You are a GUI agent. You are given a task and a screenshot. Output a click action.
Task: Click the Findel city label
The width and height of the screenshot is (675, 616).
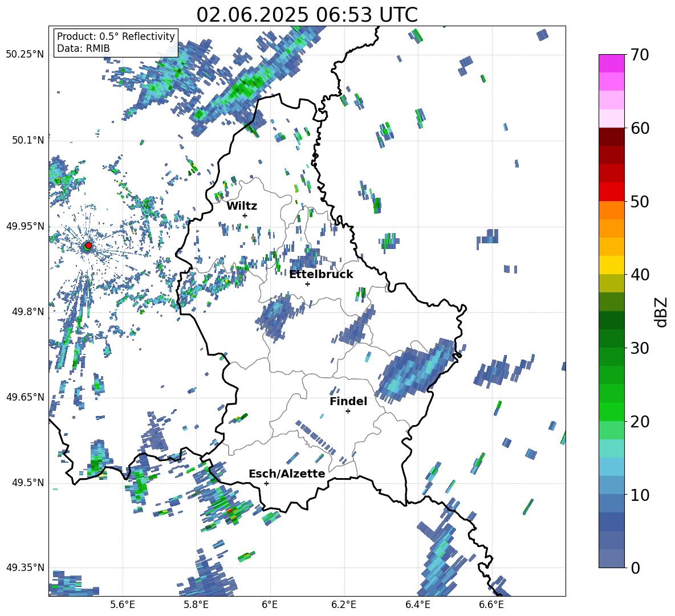click(348, 401)
